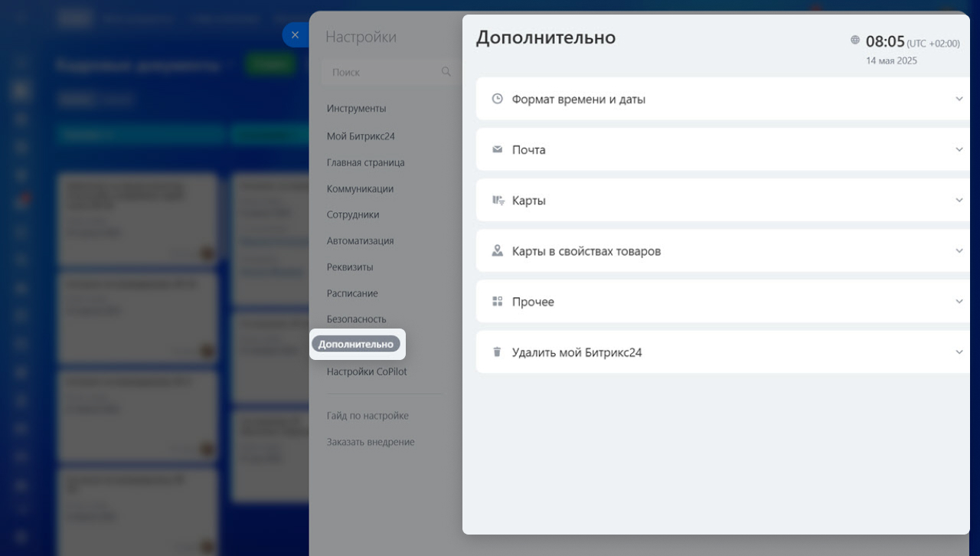Click the map icon next to Карты
Image resolution: width=980 pixels, height=556 pixels.
(x=498, y=201)
